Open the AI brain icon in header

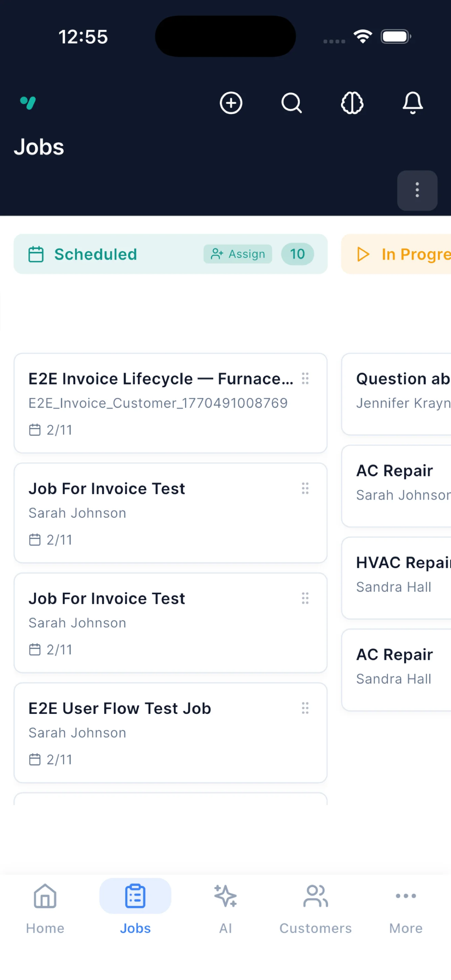352,103
